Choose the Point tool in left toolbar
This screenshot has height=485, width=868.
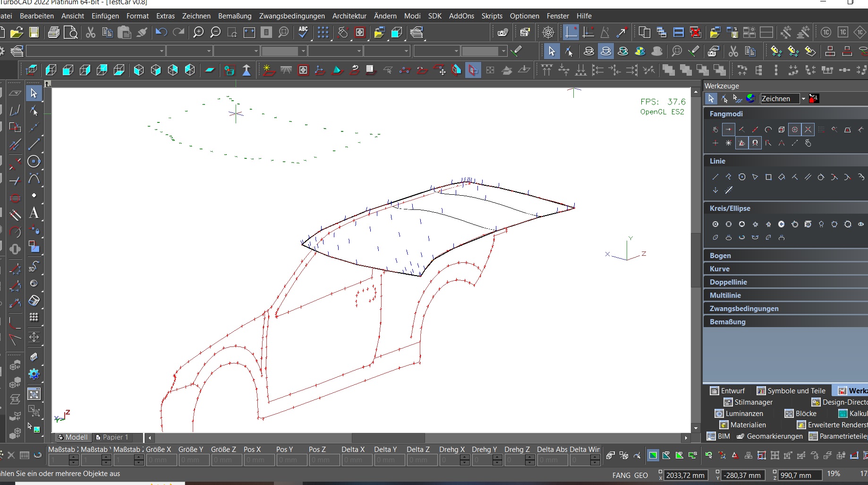[x=34, y=195]
